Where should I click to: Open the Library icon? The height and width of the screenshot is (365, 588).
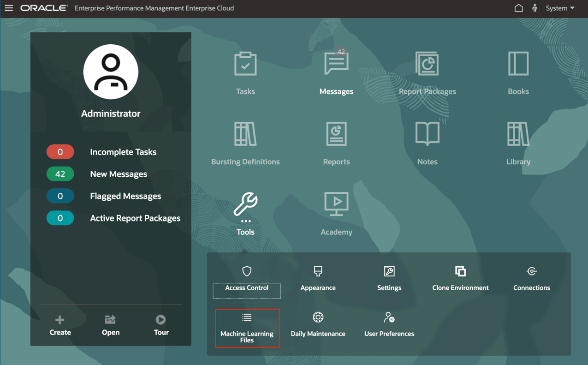pyautogui.click(x=518, y=134)
